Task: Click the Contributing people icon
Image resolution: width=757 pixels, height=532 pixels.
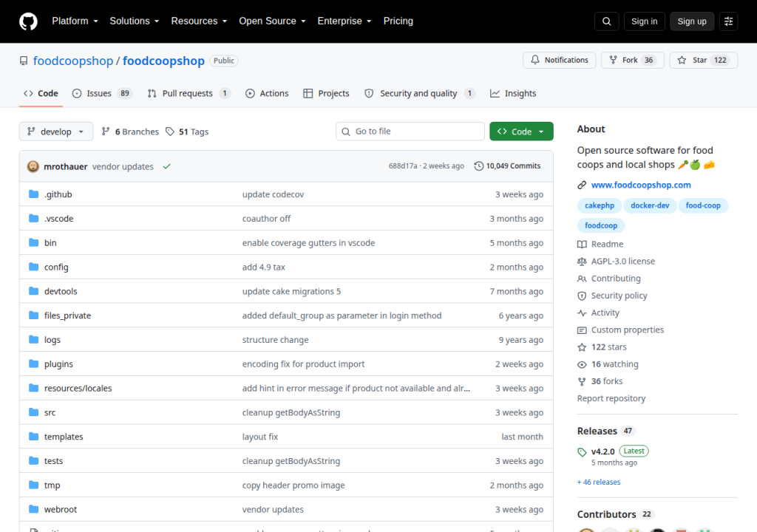Action: point(582,279)
